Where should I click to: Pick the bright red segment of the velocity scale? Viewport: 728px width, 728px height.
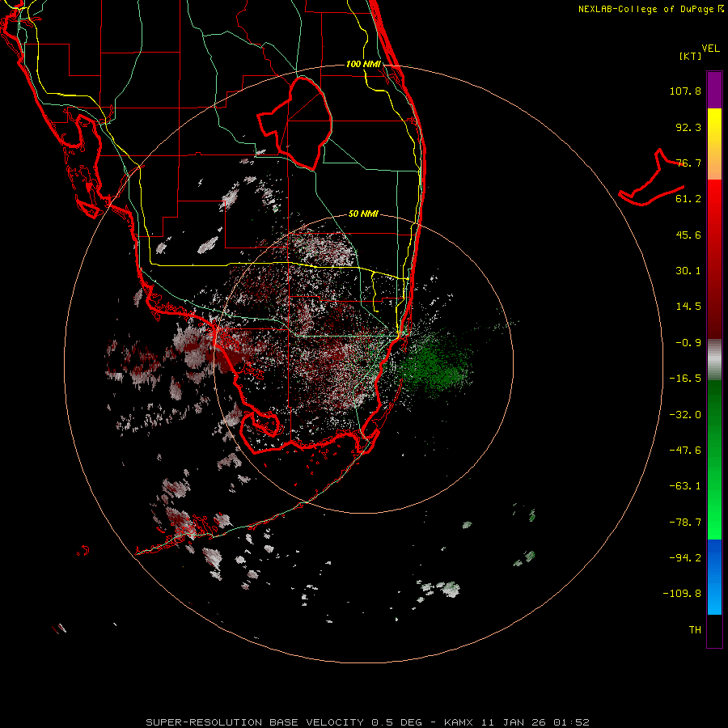pos(714,205)
